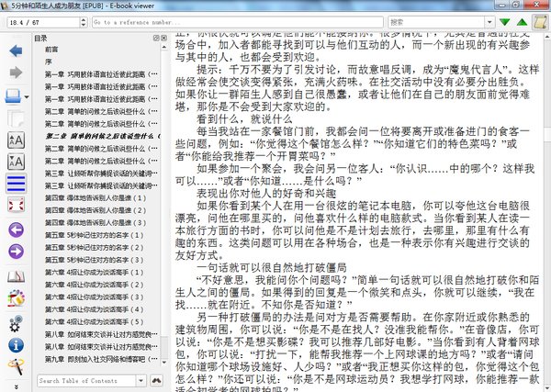This screenshot has height=392, width=551.
Task: Click the gray Forward arrow icon
Action: 16,73
